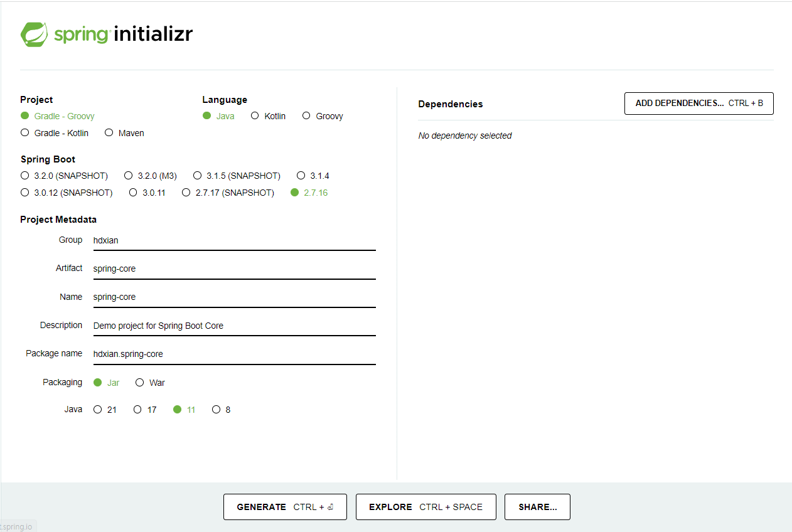
Task: Focus the Name text field
Action: click(234, 297)
